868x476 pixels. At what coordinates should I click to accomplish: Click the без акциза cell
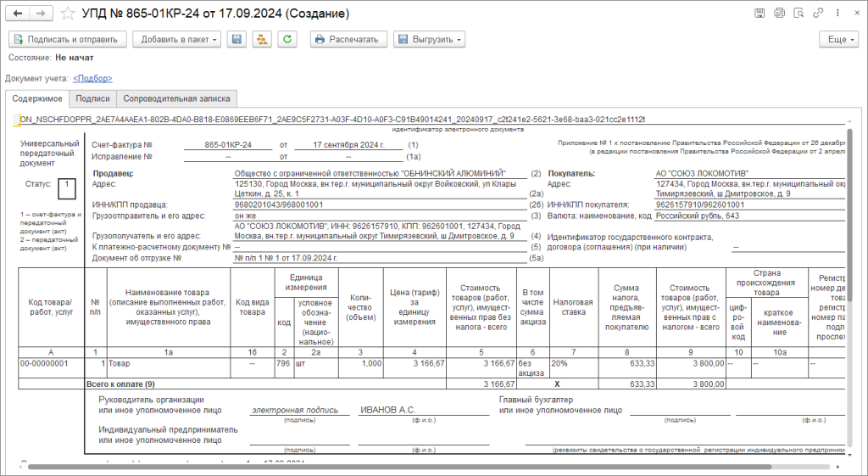point(532,368)
